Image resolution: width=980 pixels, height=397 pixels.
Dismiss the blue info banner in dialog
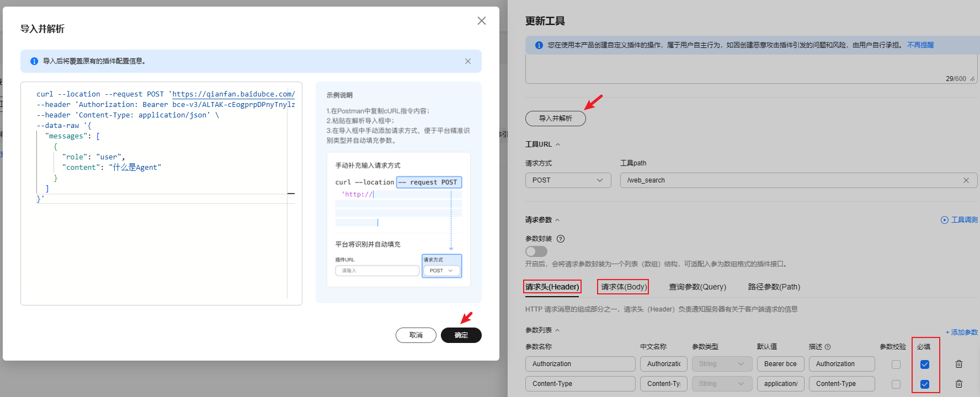pos(467,61)
